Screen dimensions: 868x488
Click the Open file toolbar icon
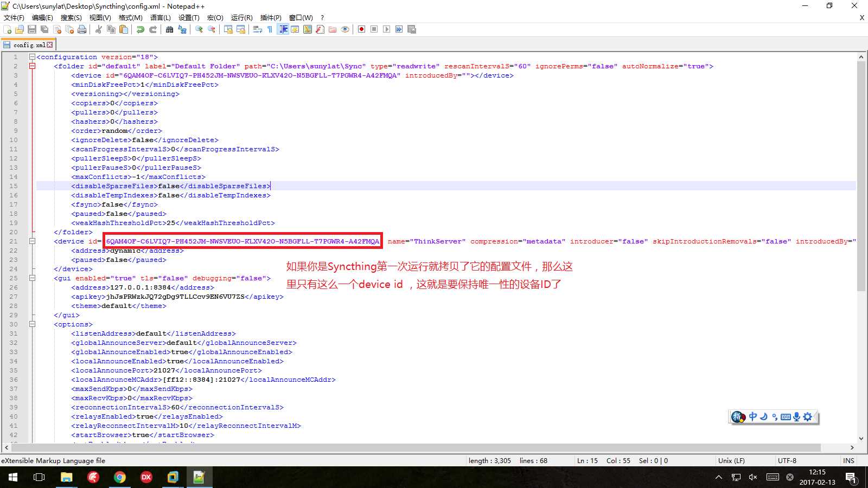click(x=20, y=29)
